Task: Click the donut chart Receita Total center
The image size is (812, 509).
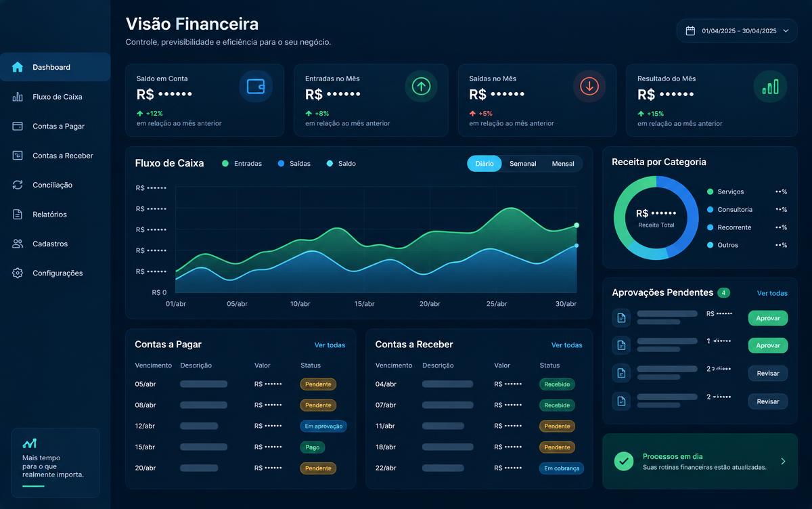Action: [656, 218]
